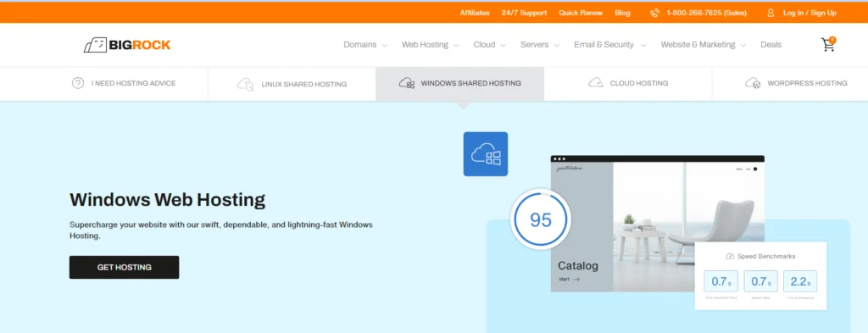Expand the Cloud dropdown menu
The width and height of the screenshot is (868, 333).
489,45
